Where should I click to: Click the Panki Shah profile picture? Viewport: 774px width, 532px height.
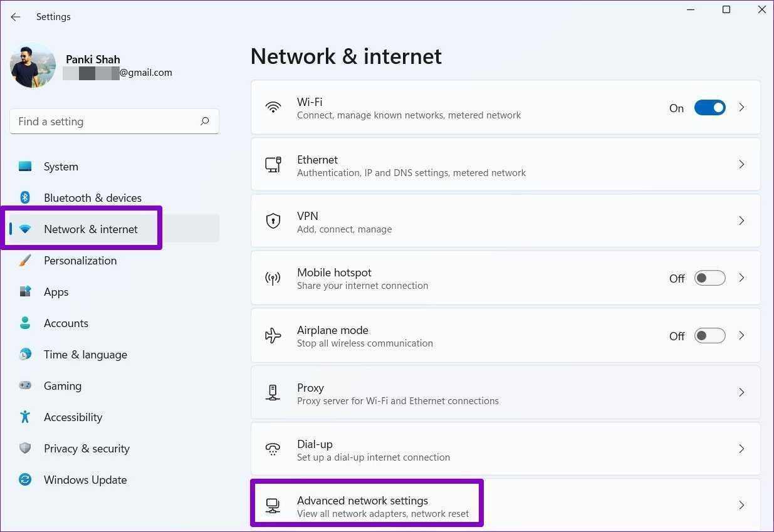tap(33, 65)
